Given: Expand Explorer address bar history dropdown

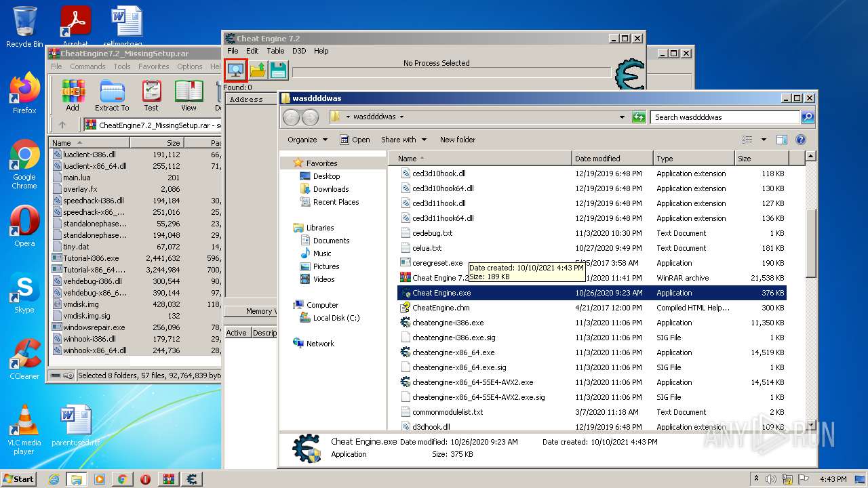Looking at the screenshot, I should coord(622,117).
